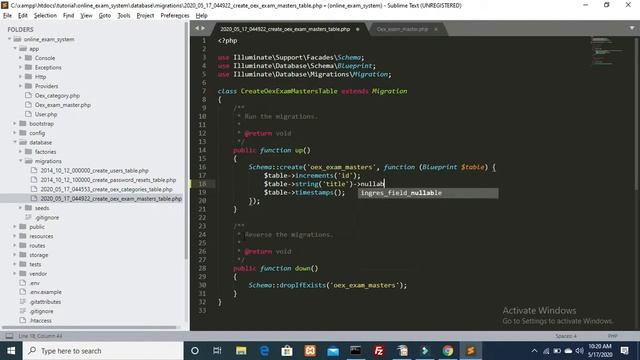Open Oex_category.php in the sidebar
The height and width of the screenshot is (360, 640).
[57, 96]
